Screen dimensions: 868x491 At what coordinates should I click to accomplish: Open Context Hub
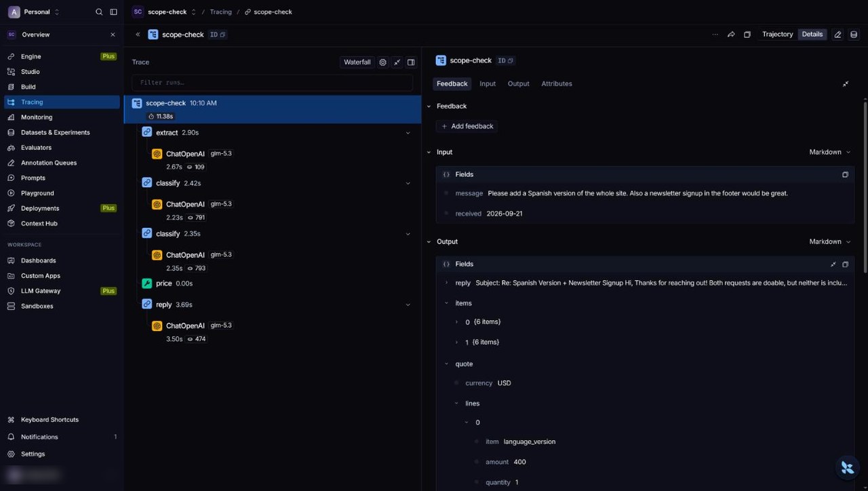tap(62, 223)
